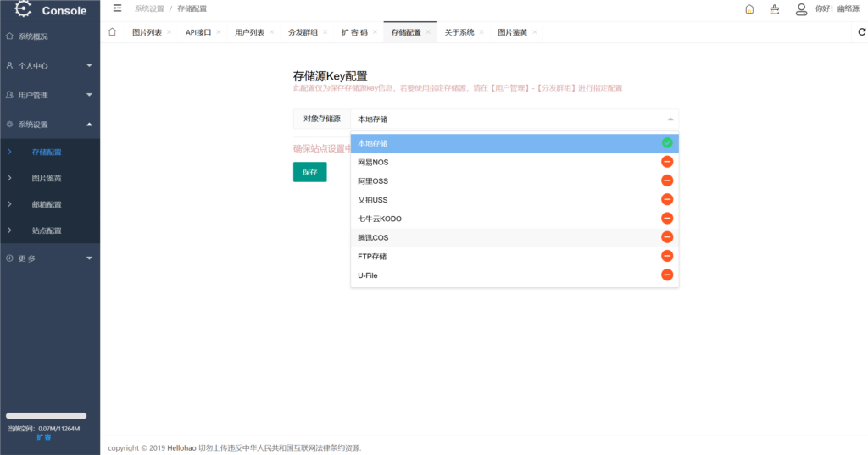868x455 pixels.
Task: Click the username greeting in header
Action: 837,8
